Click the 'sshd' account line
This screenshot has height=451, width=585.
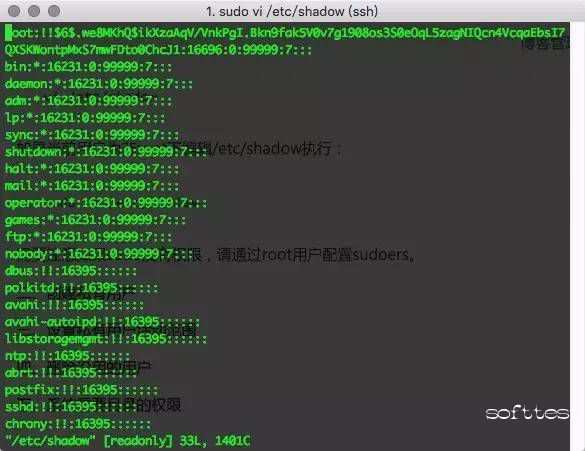click(x=71, y=407)
